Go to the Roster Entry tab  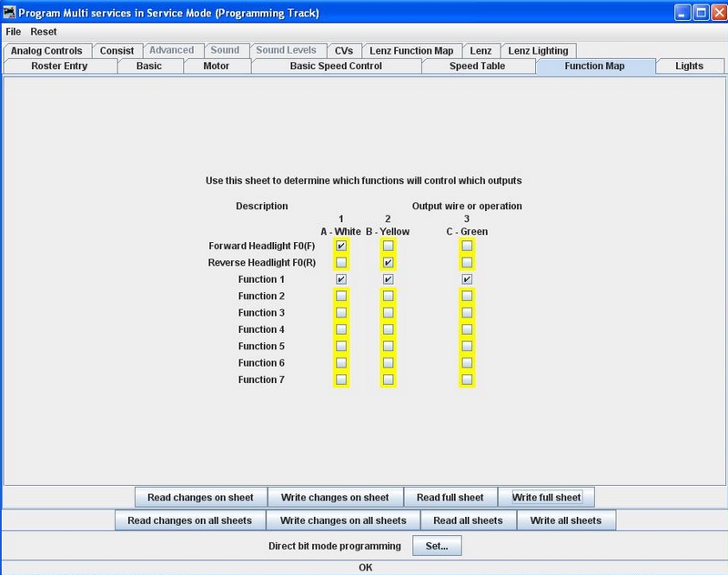pos(59,66)
